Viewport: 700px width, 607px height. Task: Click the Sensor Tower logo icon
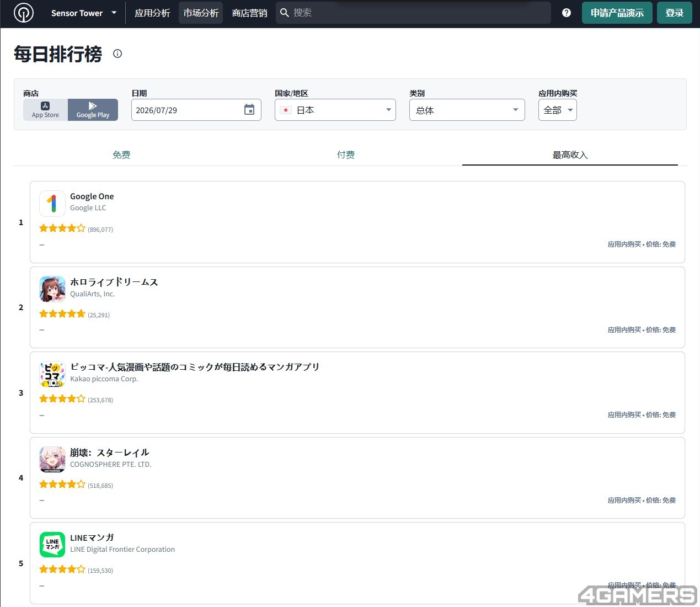23,13
